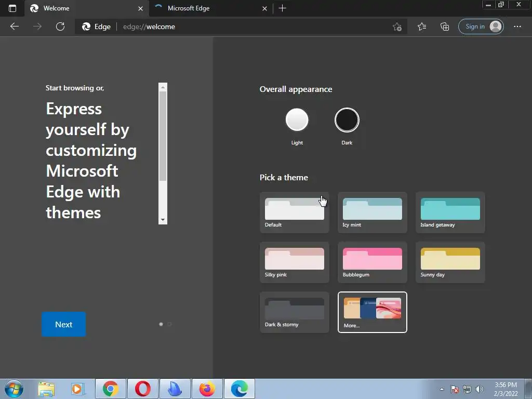This screenshot has height=399, width=532.
Task: Click the Next button
Action: point(64,324)
